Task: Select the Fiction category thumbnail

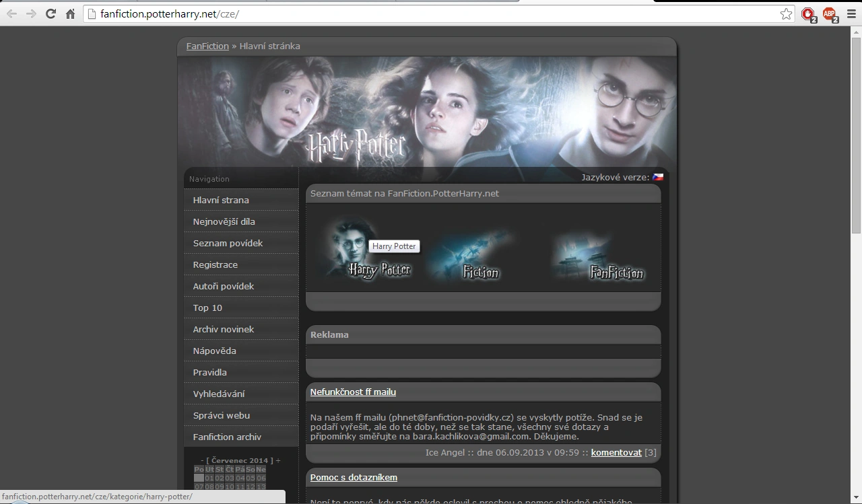Action: click(x=471, y=254)
